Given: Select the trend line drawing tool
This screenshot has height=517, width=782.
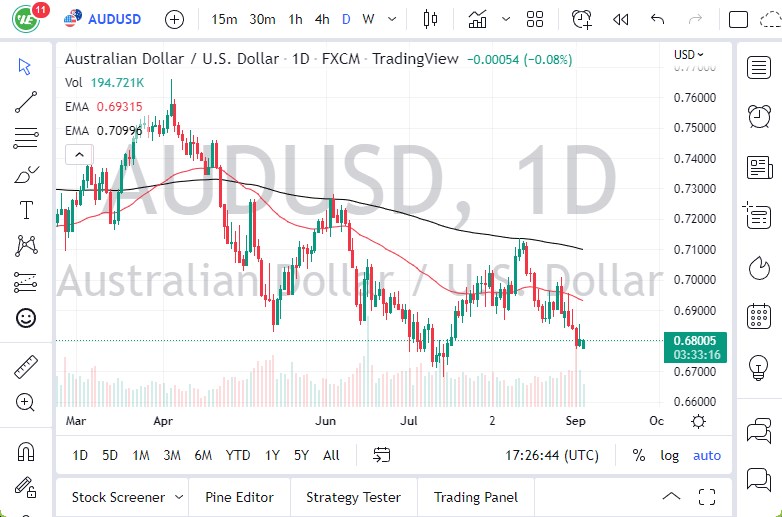Looking at the screenshot, I should click(26, 100).
